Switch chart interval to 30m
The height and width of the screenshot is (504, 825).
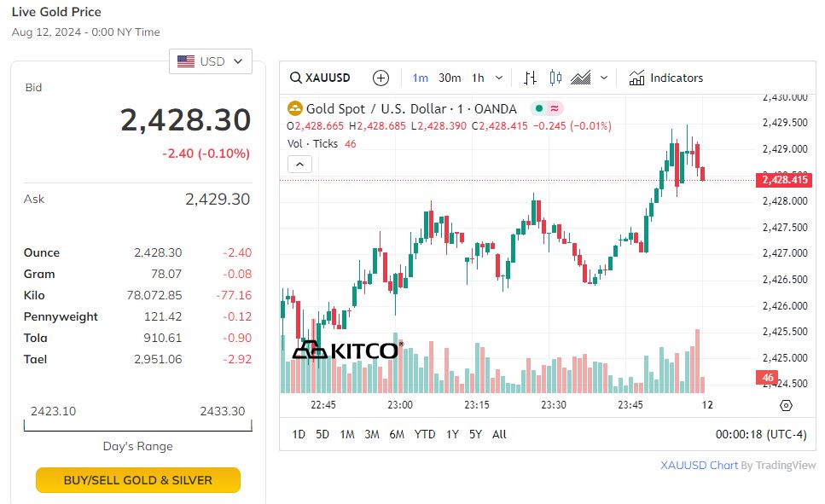pyautogui.click(x=450, y=78)
